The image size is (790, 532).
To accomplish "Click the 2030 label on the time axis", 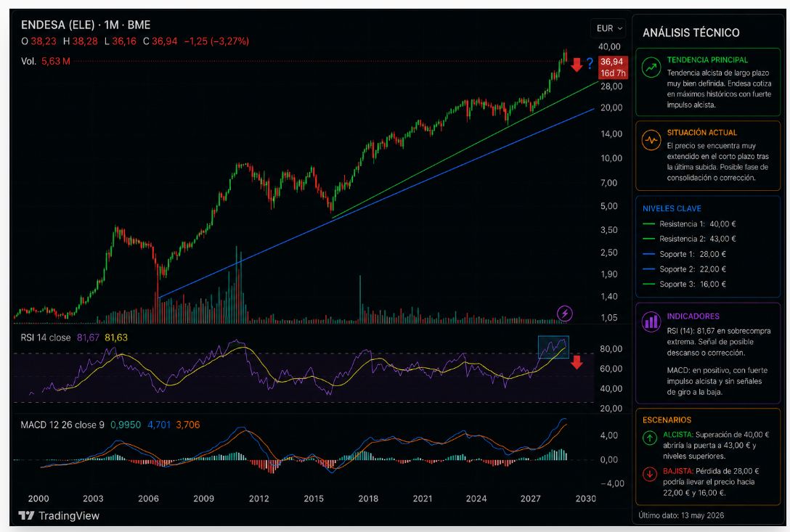I will [585, 499].
